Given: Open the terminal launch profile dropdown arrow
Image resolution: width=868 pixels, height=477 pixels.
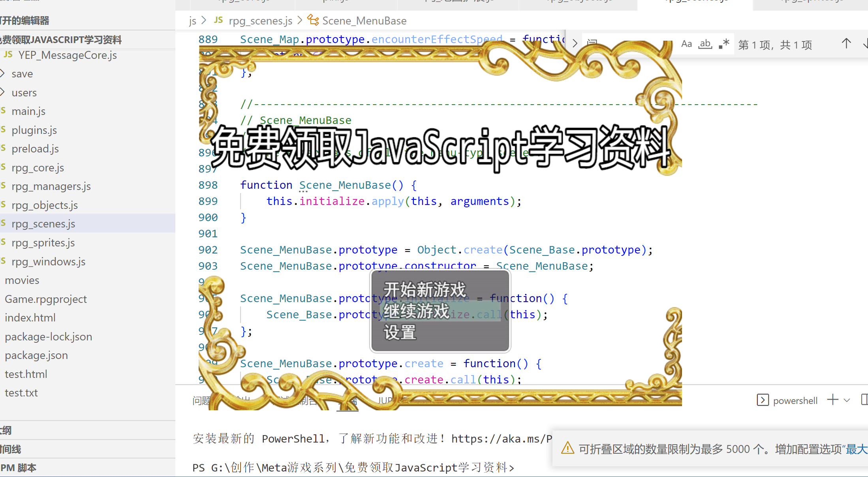Looking at the screenshot, I should (847, 400).
